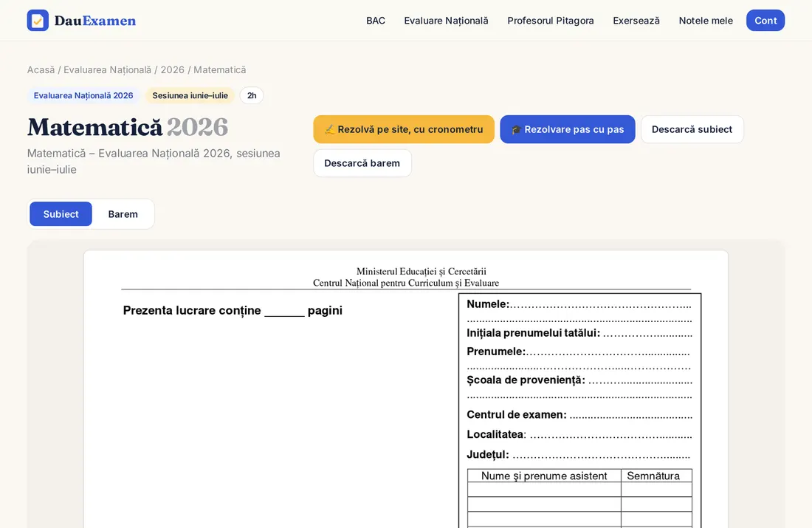Click 'Centrul Național pentru Curriculum și Evaluare' line
Image resolution: width=812 pixels, height=528 pixels.
click(x=406, y=283)
